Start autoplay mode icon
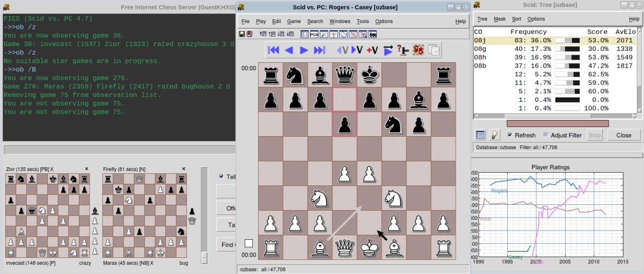The image size is (644, 274). point(389,50)
